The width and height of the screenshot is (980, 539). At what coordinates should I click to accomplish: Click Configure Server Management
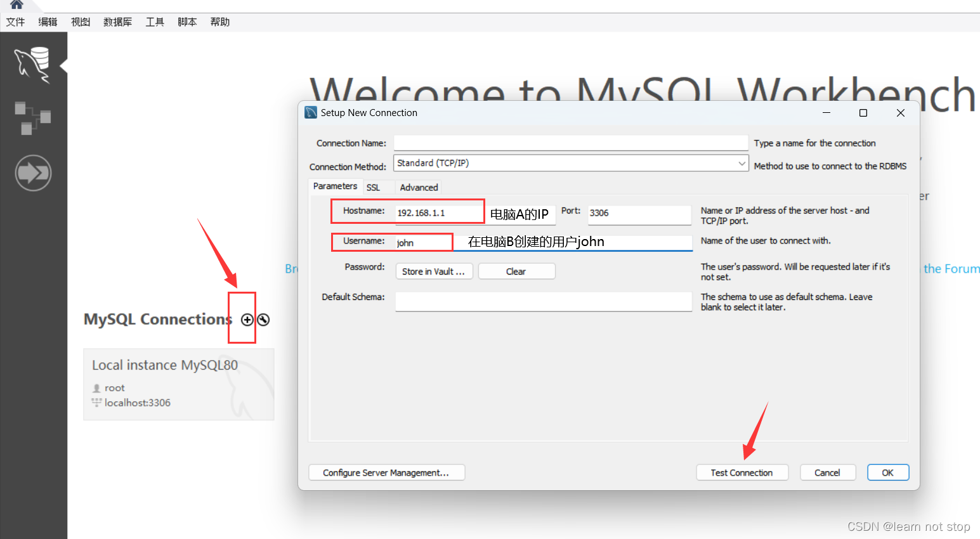(386, 472)
